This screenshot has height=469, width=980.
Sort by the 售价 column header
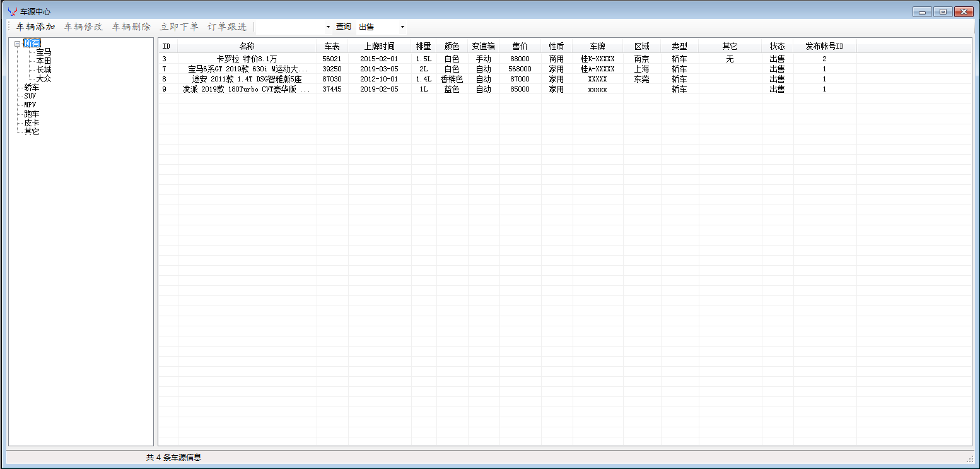coord(520,46)
